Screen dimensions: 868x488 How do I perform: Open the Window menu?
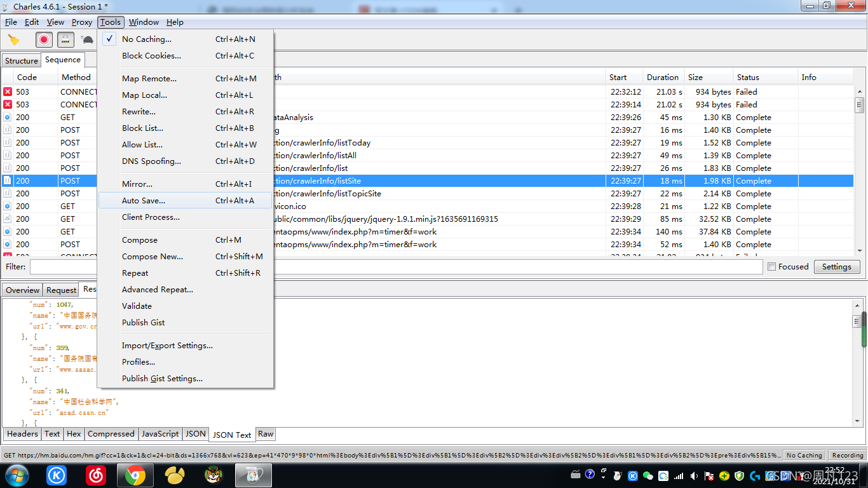point(144,22)
